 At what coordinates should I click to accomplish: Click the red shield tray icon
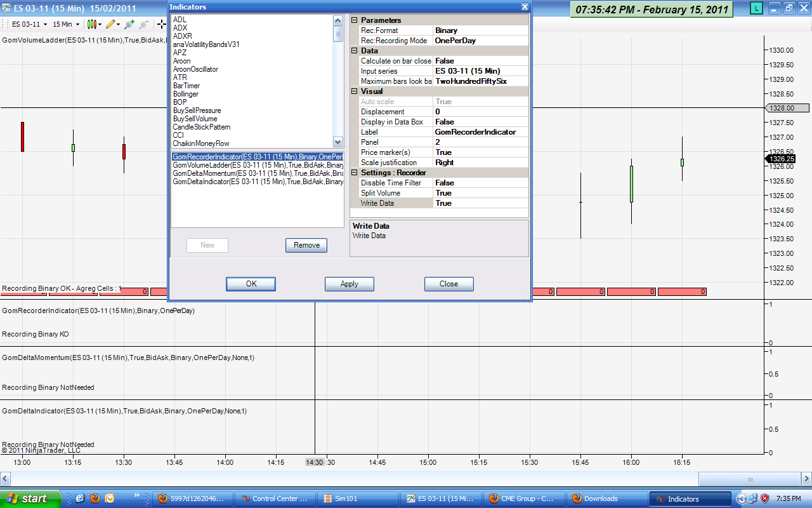click(x=764, y=498)
